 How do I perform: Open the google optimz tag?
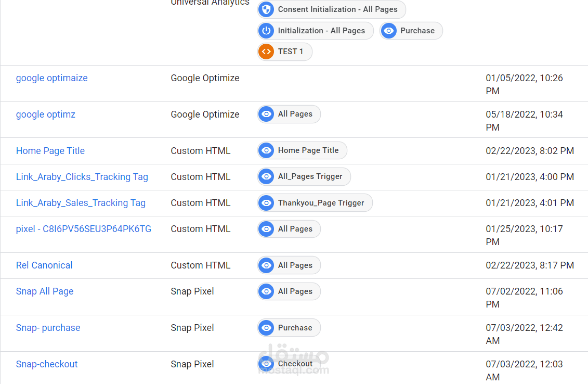click(x=46, y=114)
